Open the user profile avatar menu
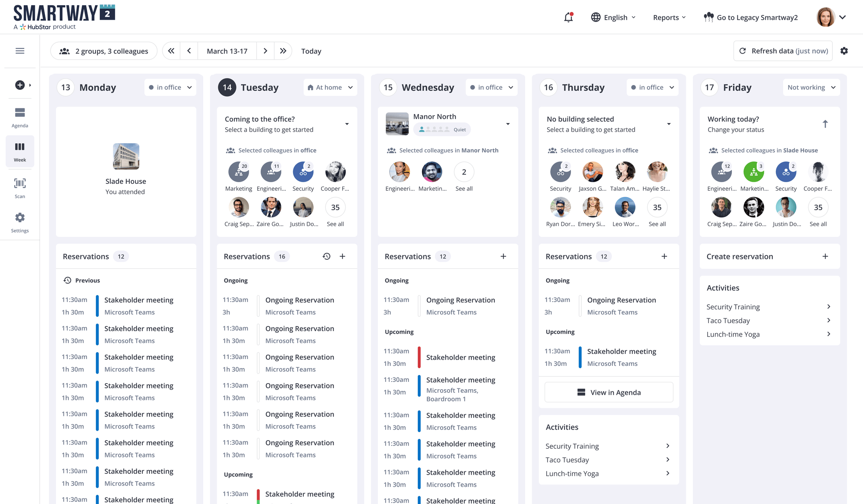 (832, 17)
